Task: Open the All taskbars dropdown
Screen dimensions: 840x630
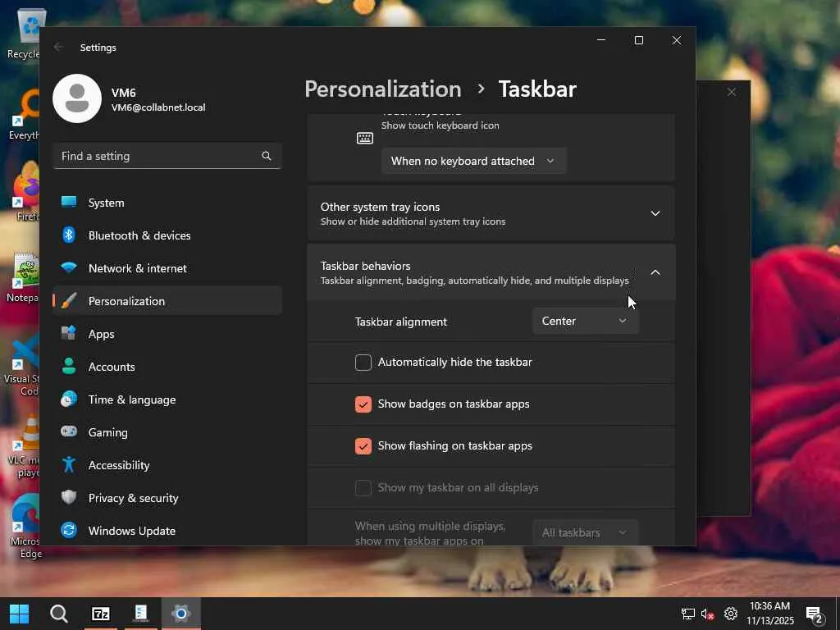Action: [586, 532]
